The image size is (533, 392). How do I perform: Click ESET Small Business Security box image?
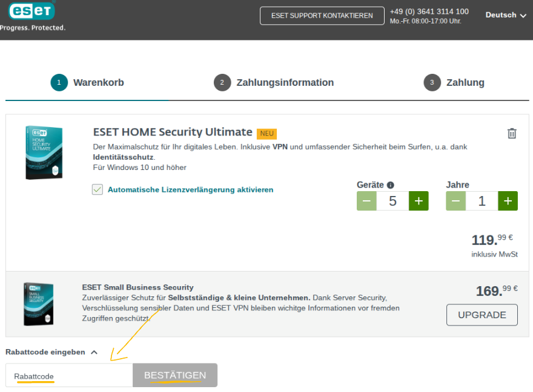[39, 304]
